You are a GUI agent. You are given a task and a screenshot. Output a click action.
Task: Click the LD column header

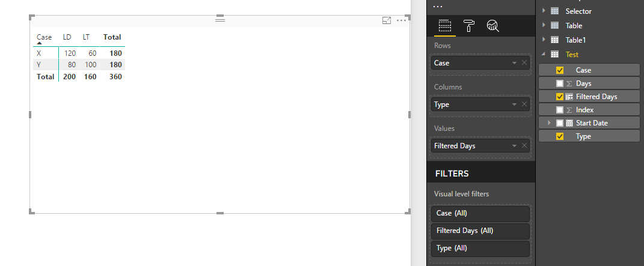pyautogui.click(x=67, y=37)
